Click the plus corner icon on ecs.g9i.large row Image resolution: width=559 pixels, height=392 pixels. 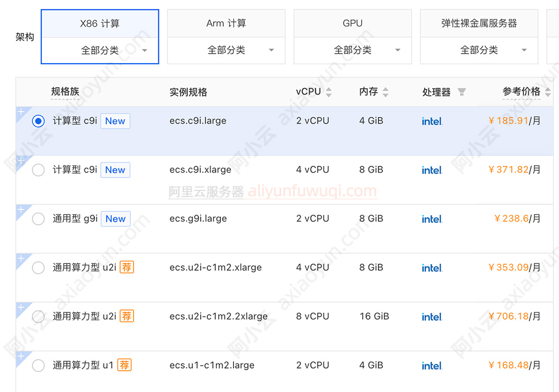point(21,210)
